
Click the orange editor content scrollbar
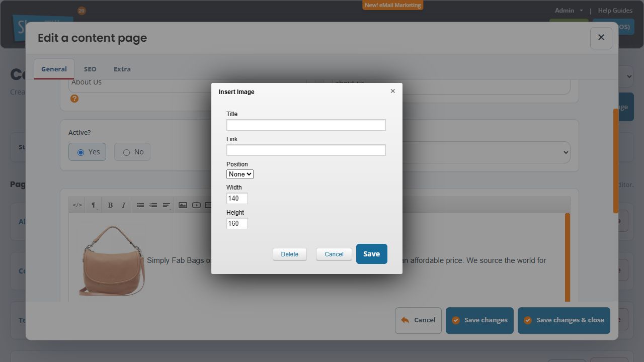(568, 257)
